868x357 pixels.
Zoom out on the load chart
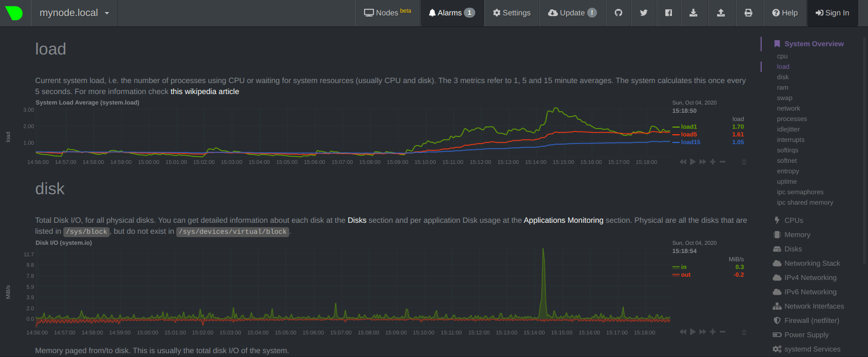click(723, 162)
